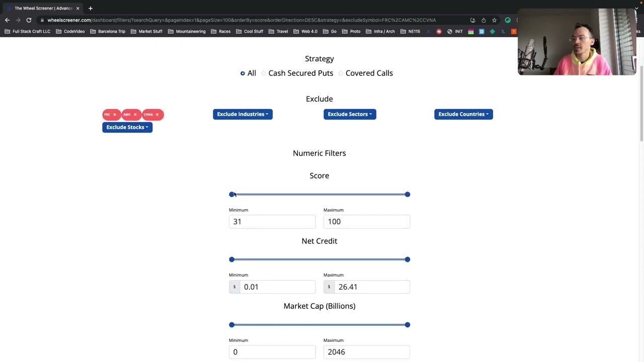Focus the Market Cap maximum input field

coord(367,352)
